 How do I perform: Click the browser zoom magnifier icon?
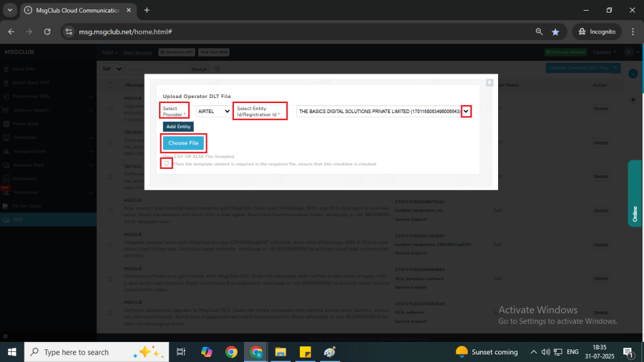coord(539,31)
